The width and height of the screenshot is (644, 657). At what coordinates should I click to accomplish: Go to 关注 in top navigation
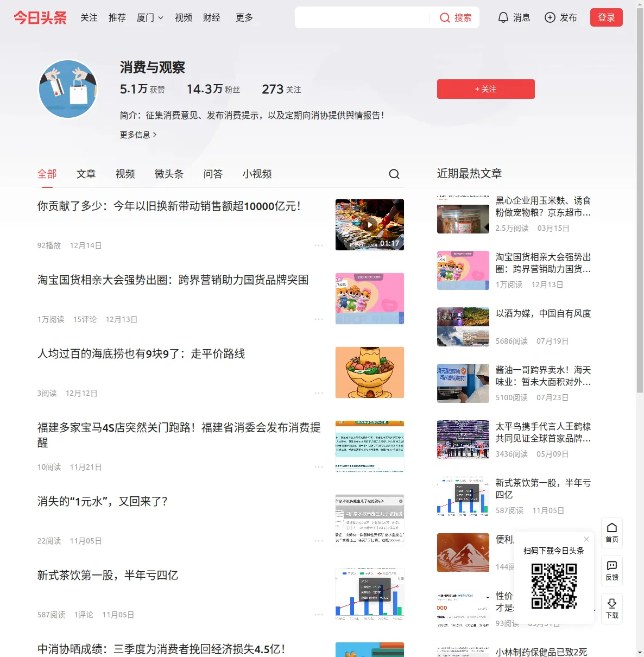pyautogui.click(x=89, y=18)
